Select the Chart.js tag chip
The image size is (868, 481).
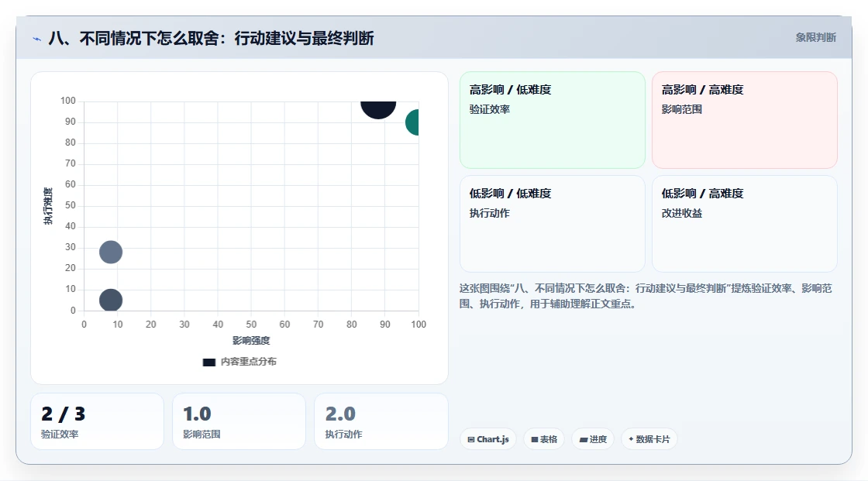tap(488, 439)
